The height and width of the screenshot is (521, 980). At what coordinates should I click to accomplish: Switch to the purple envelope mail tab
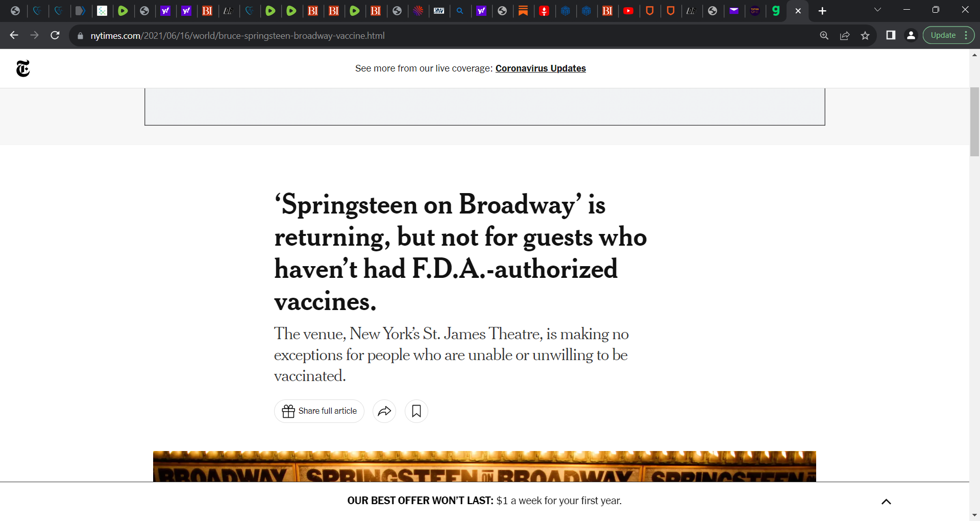point(734,11)
